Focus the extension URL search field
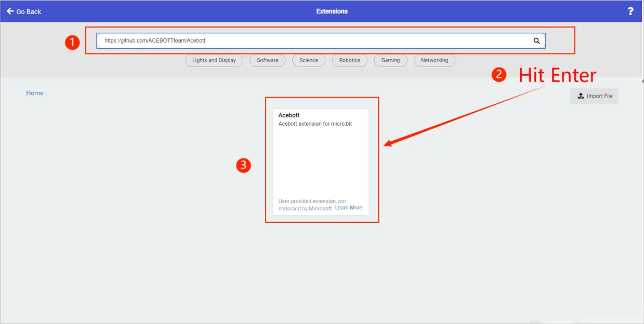 click(312, 40)
